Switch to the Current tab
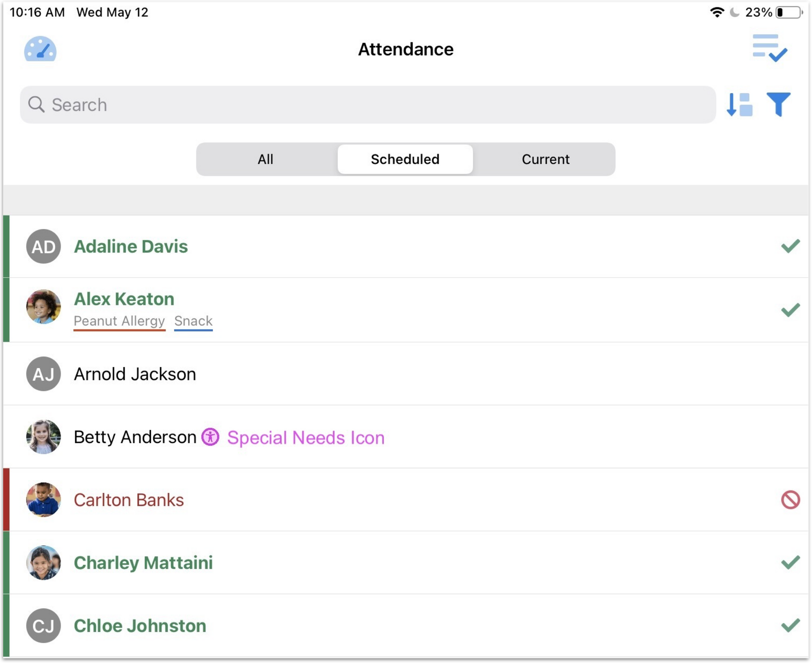812x663 pixels. (x=545, y=159)
